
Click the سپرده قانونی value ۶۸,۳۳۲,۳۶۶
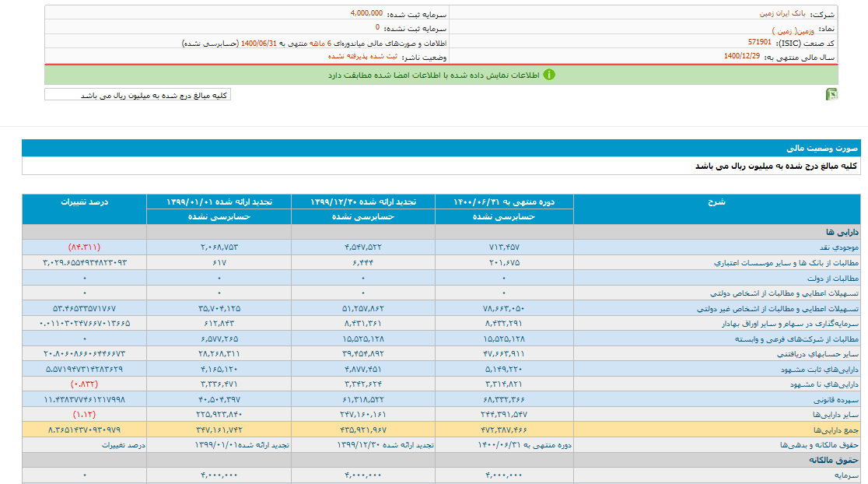click(504, 399)
